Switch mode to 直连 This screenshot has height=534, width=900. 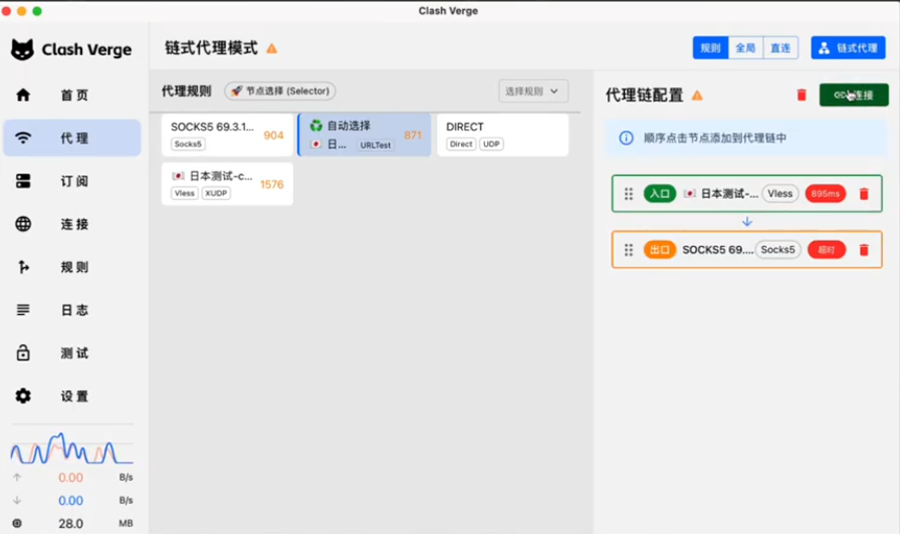pyautogui.click(x=781, y=48)
